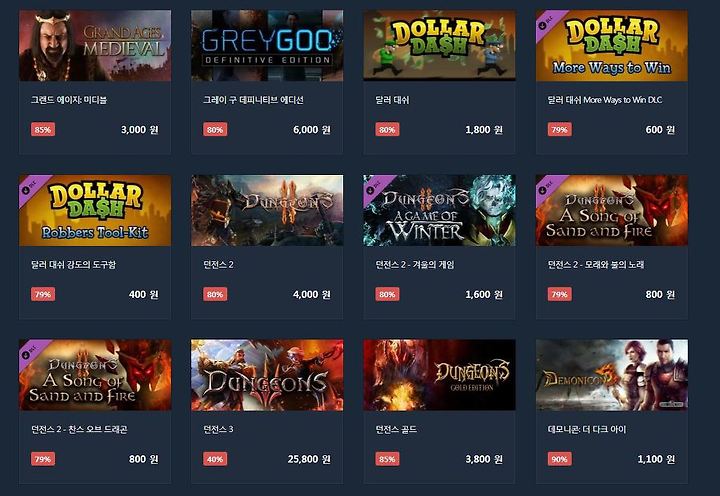Image resolution: width=720 pixels, height=496 pixels.
Task: Click the DLC badge on Robbers Tool-Kit
Action: 29,187
